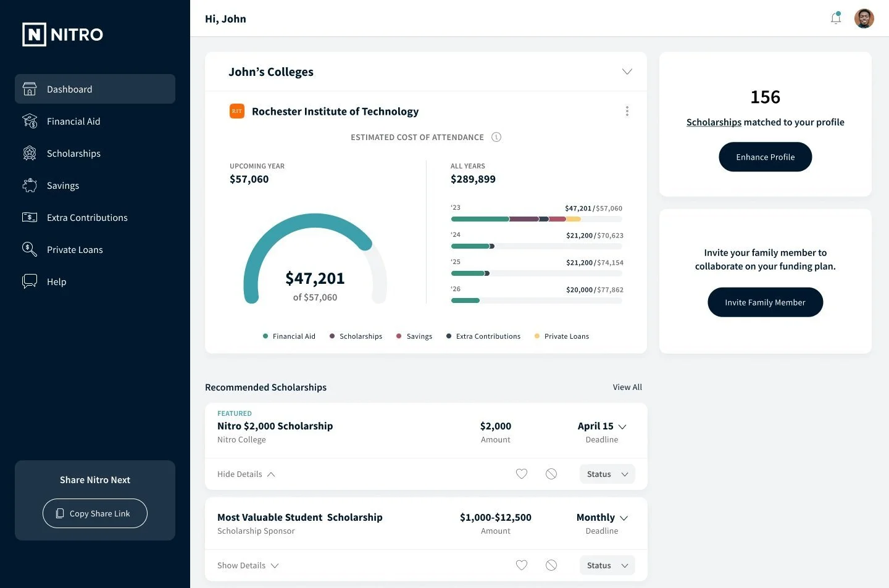
Task: Open notifications bell
Action: [836, 18]
